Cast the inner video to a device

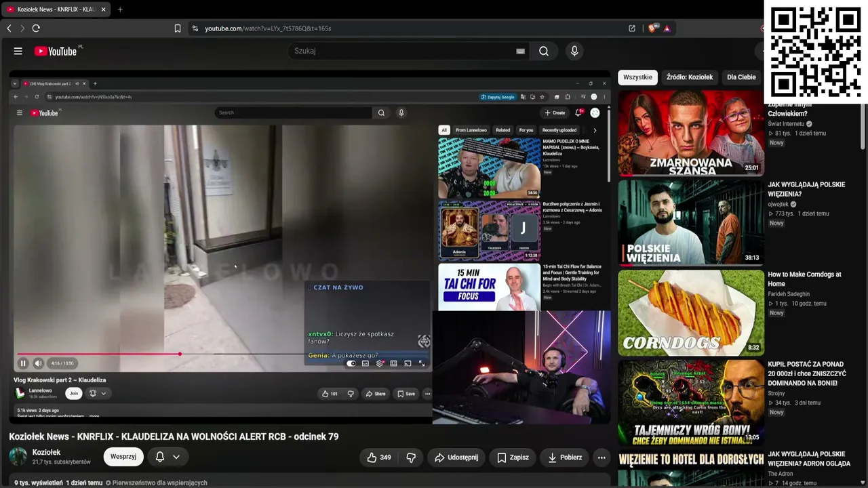408,363
